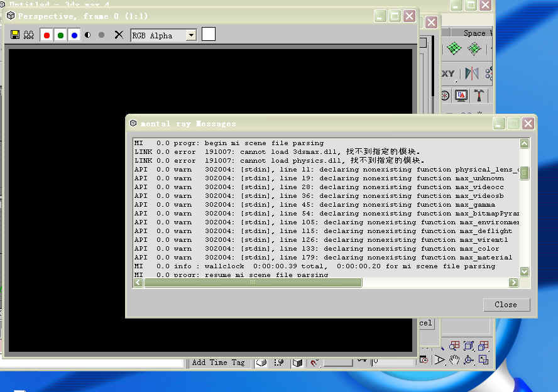Click the white box icon beside Add Time Tag
The width and height of the screenshot is (558, 392).
point(261,362)
